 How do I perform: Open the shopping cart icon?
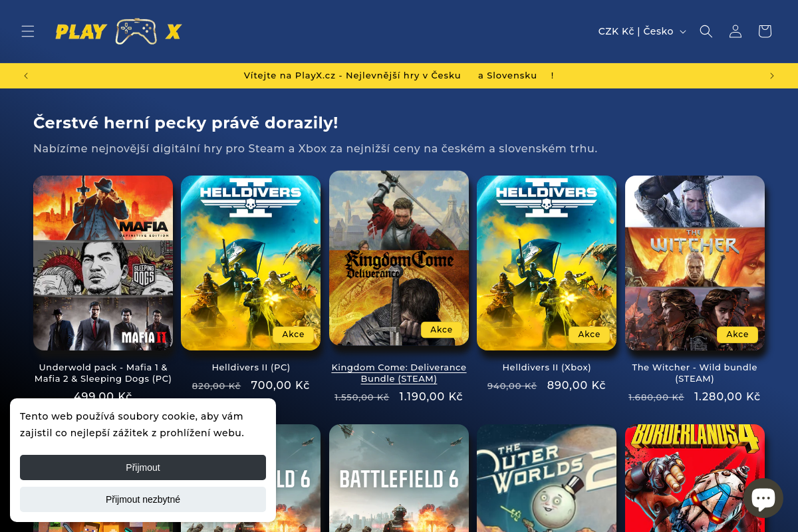click(x=765, y=31)
